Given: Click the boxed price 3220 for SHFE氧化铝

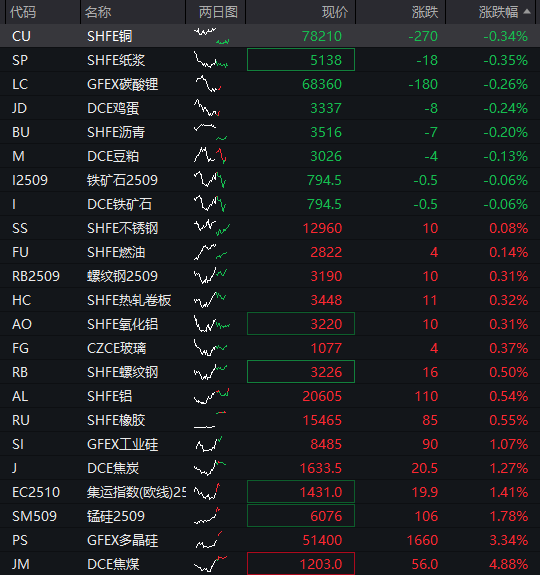Looking at the screenshot, I should pos(301,324).
